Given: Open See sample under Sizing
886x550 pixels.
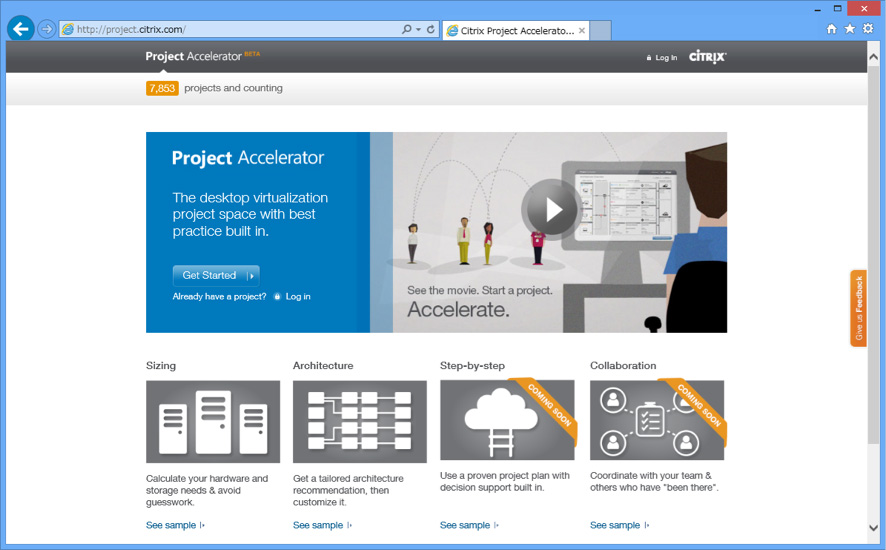Looking at the screenshot, I should [175, 525].
